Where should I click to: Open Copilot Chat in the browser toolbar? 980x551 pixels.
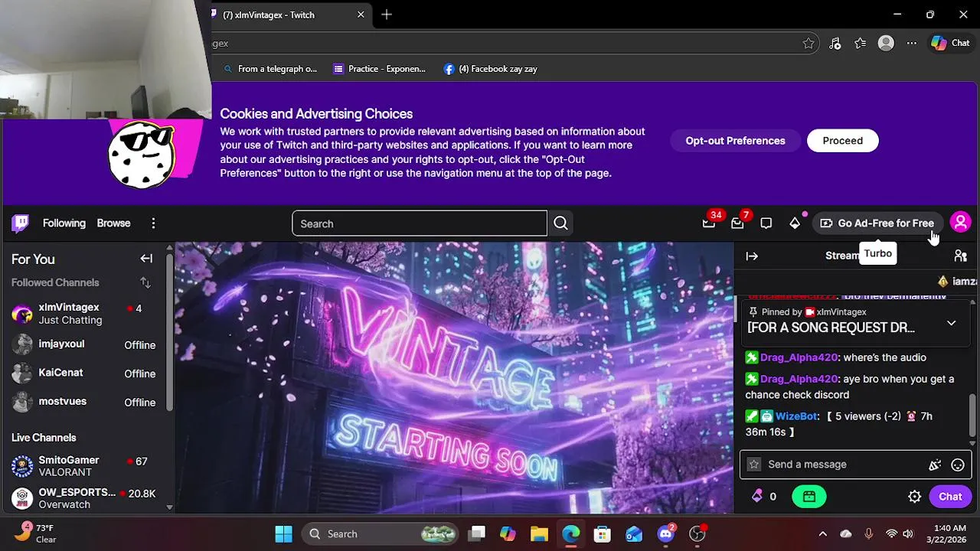coord(950,44)
